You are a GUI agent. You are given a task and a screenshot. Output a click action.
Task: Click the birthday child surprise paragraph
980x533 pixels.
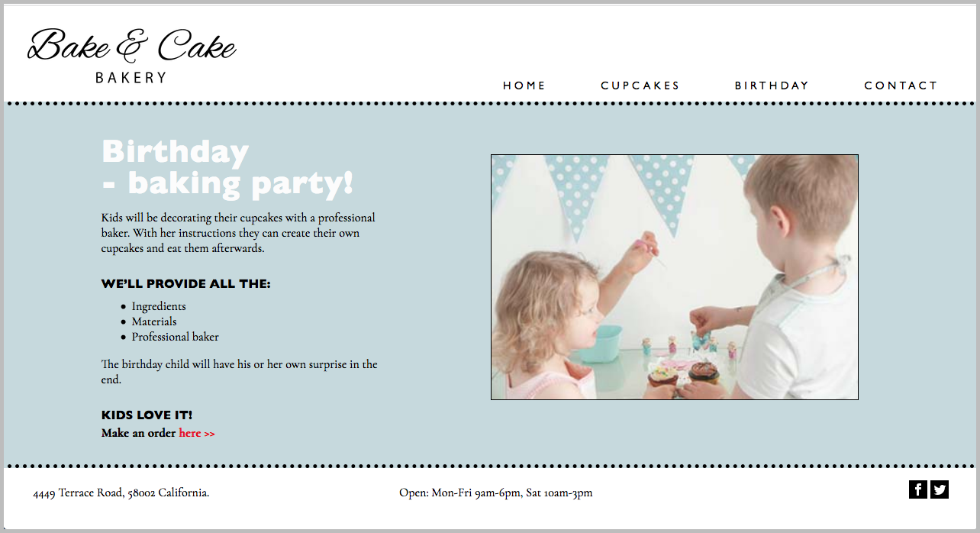coord(240,372)
